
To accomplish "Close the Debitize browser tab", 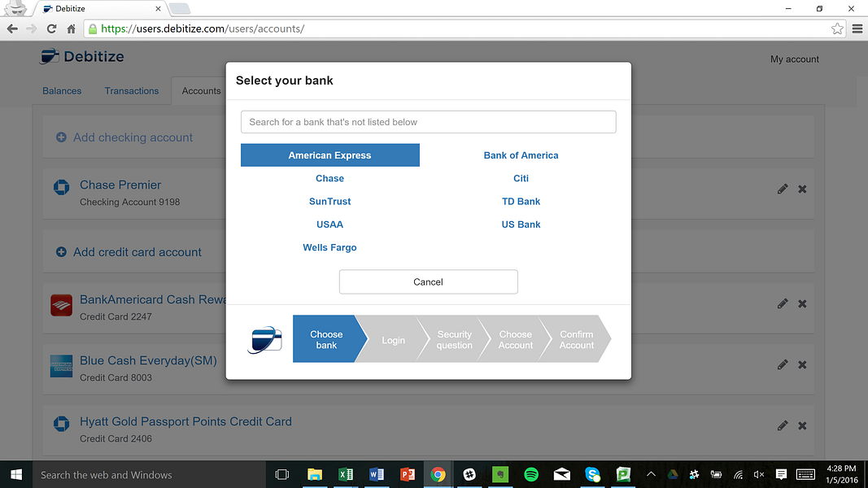I will [x=158, y=9].
